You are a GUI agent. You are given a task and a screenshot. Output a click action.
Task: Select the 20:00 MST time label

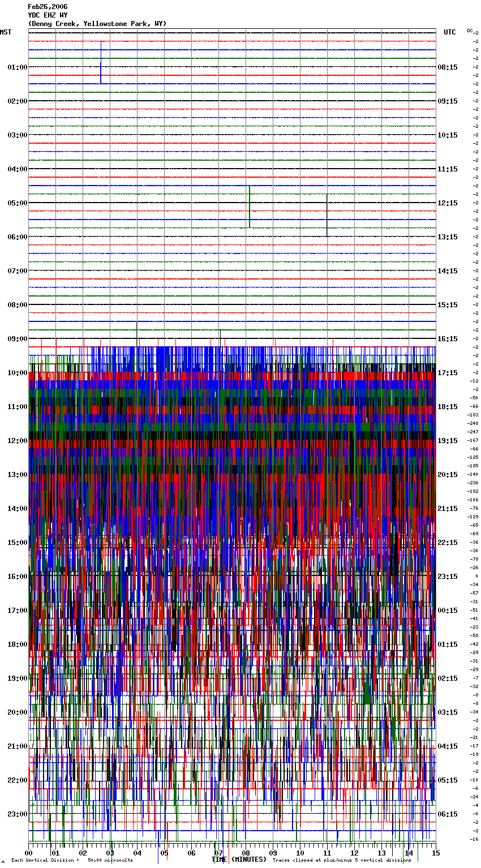pyautogui.click(x=17, y=712)
